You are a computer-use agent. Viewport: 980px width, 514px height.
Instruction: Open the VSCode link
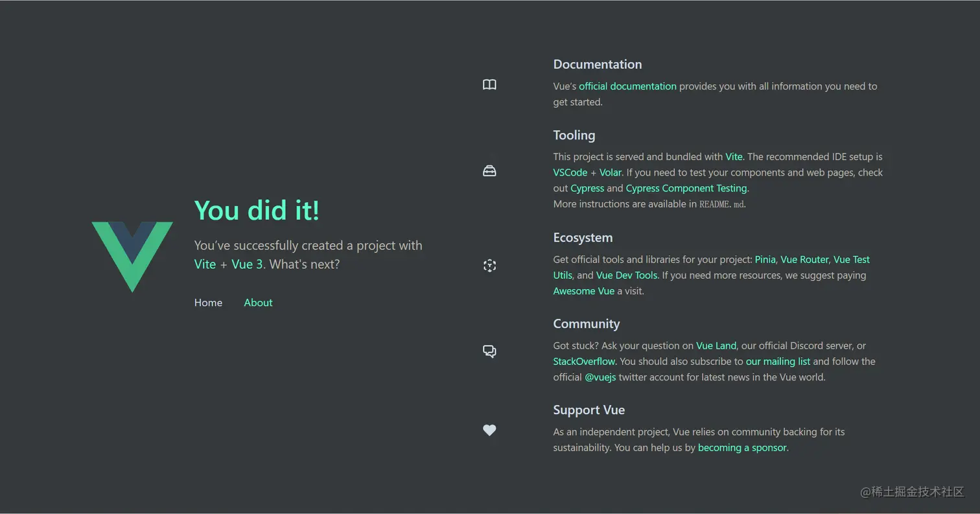coord(570,172)
